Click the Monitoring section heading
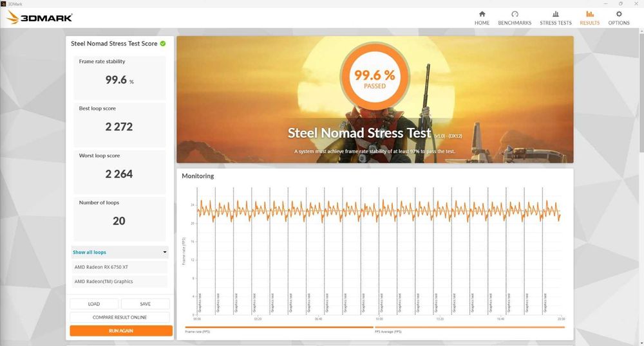This screenshot has height=346, width=644. pyautogui.click(x=198, y=176)
